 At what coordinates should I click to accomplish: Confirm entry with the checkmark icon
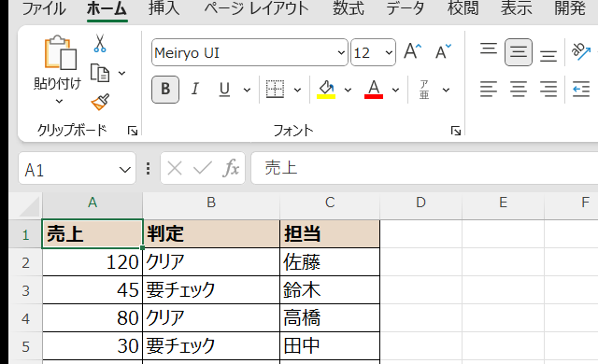point(203,168)
